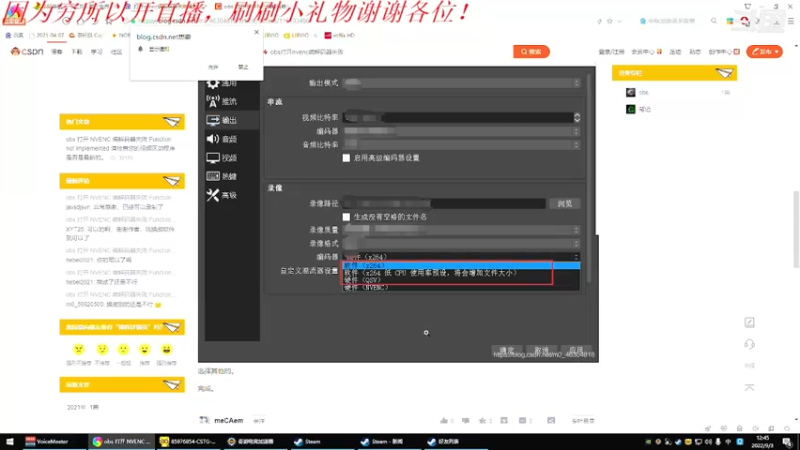Open the browser hamburger menu icon
800x450 pixels.
click(x=790, y=21)
